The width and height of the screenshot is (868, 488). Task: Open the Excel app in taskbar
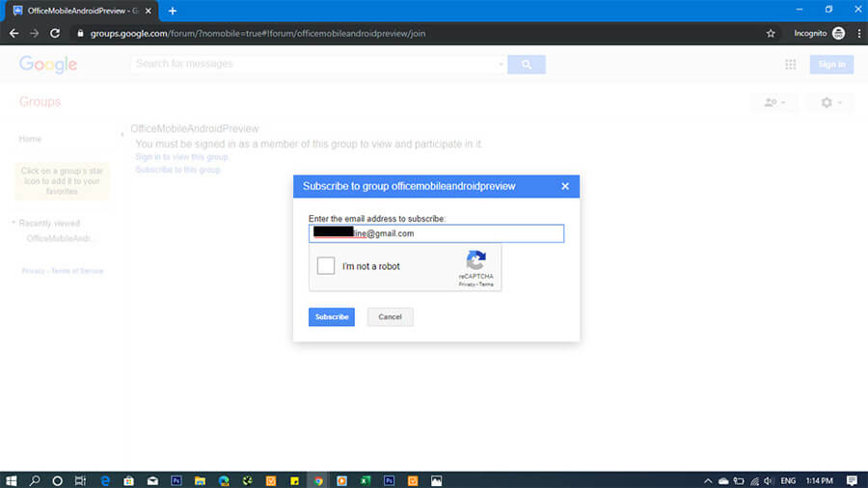pos(366,479)
